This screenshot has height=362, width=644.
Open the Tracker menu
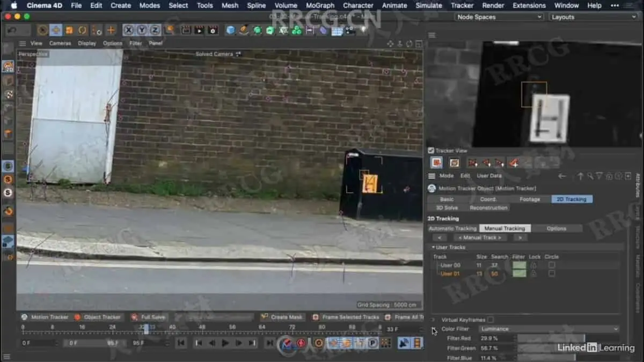click(x=462, y=5)
